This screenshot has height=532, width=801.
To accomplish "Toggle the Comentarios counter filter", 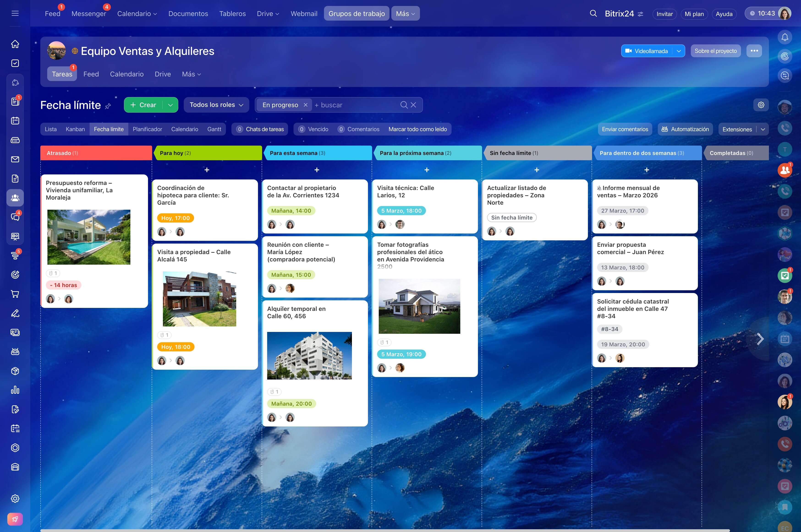I will coord(359,129).
